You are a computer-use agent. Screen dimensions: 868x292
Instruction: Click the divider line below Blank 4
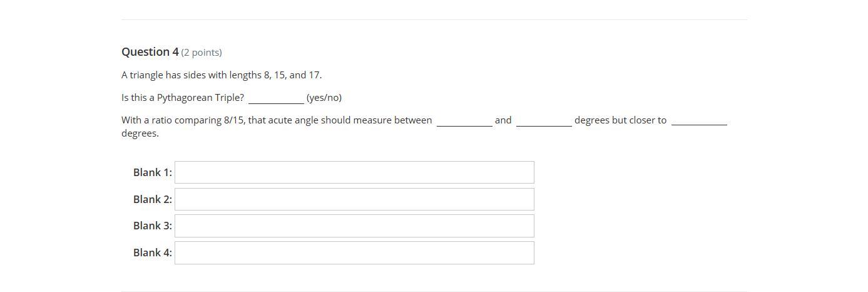pyautogui.click(x=434, y=291)
